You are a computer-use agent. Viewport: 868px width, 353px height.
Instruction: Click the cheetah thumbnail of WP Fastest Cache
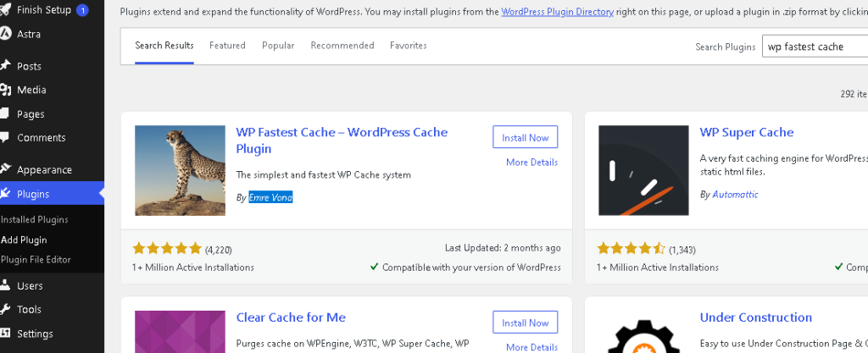(x=180, y=170)
